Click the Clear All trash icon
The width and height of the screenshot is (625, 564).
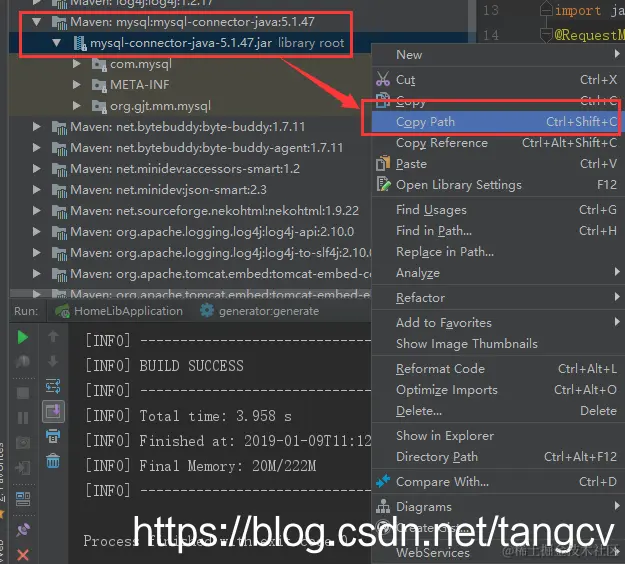pyautogui.click(x=53, y=461)
